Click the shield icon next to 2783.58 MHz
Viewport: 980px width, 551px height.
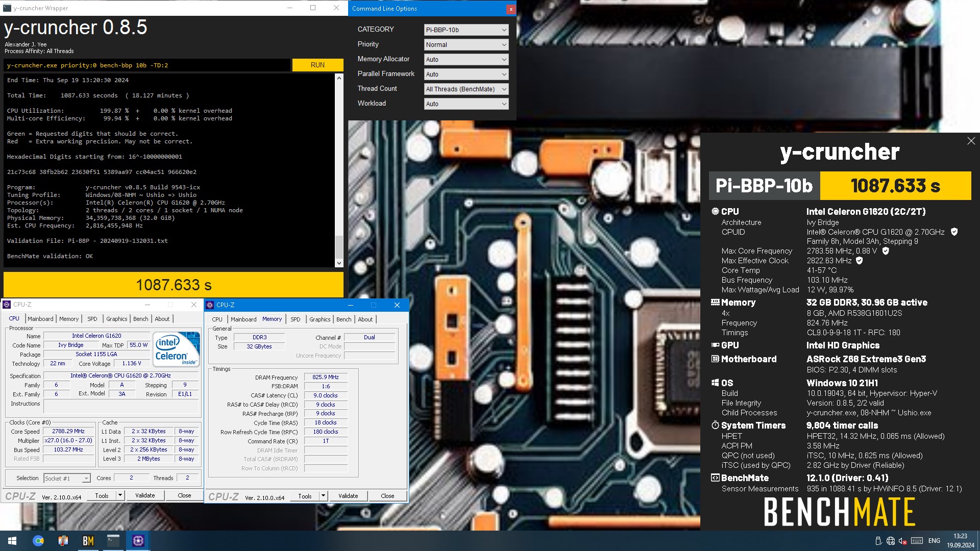coord(886,251)
